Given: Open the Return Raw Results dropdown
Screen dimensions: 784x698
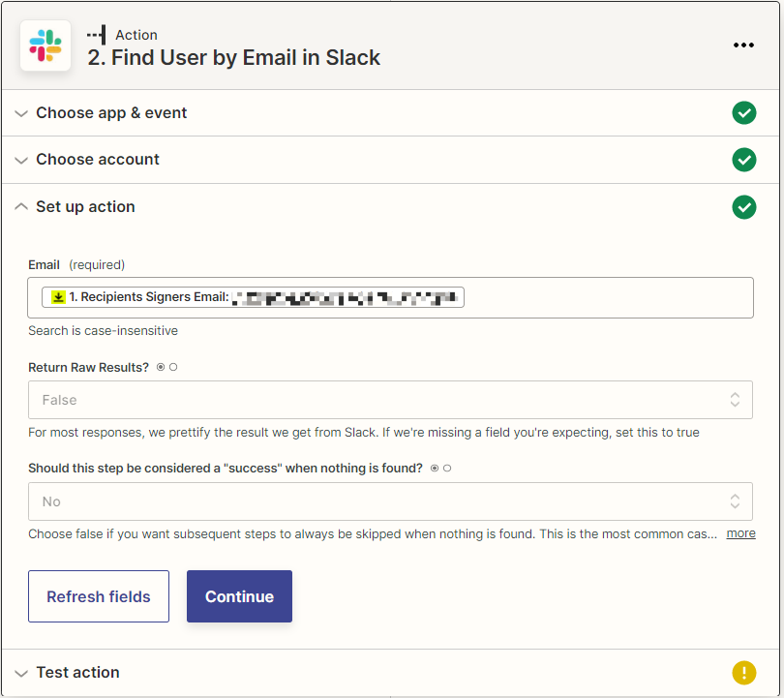Looking at the screenshot, I should [x=390, y=400].
